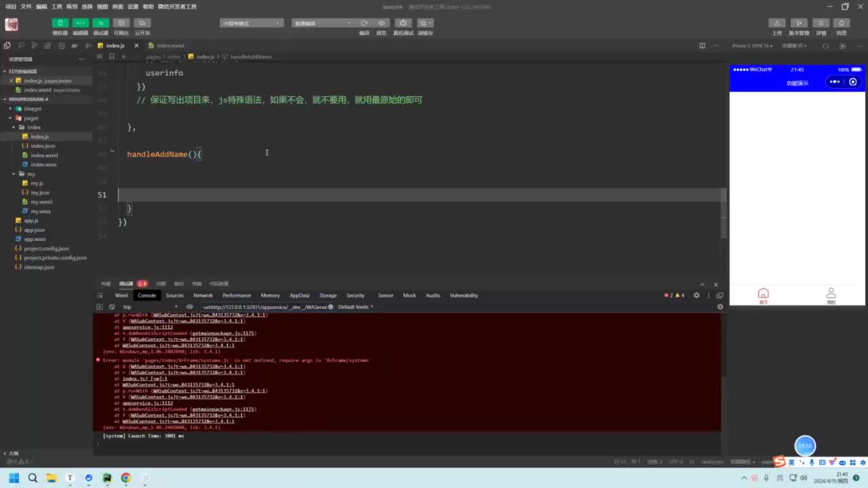Open the Messages (消息) icon
Viewport: 868px width, 488px height.
point(842,23)
